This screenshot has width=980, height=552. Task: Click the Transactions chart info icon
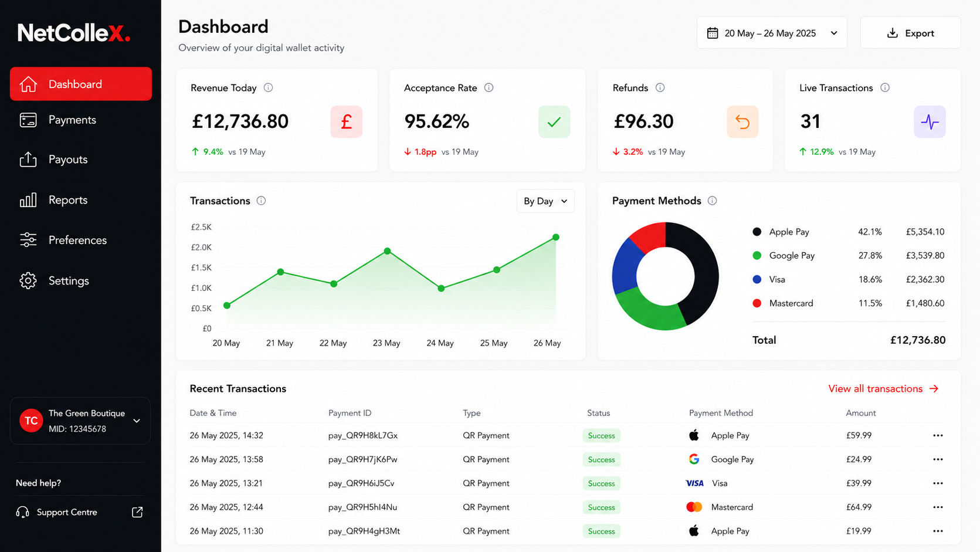261,201
